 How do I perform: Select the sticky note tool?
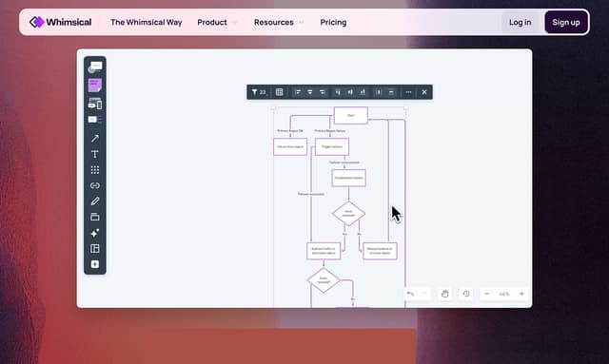[95, 86]
